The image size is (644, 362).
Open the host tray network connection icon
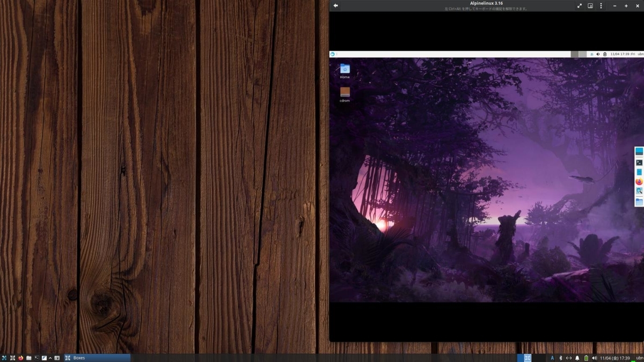569,358
